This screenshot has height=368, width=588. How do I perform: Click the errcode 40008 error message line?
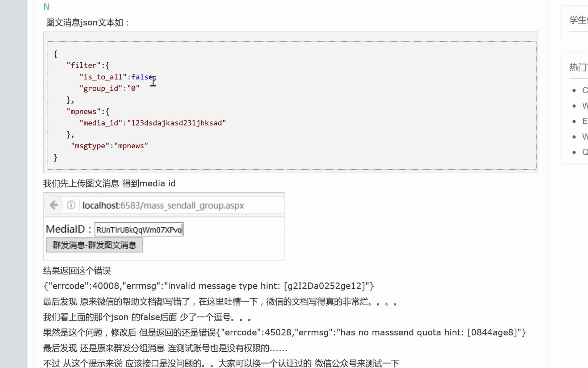pyautogui.click(x=209, y=286)
